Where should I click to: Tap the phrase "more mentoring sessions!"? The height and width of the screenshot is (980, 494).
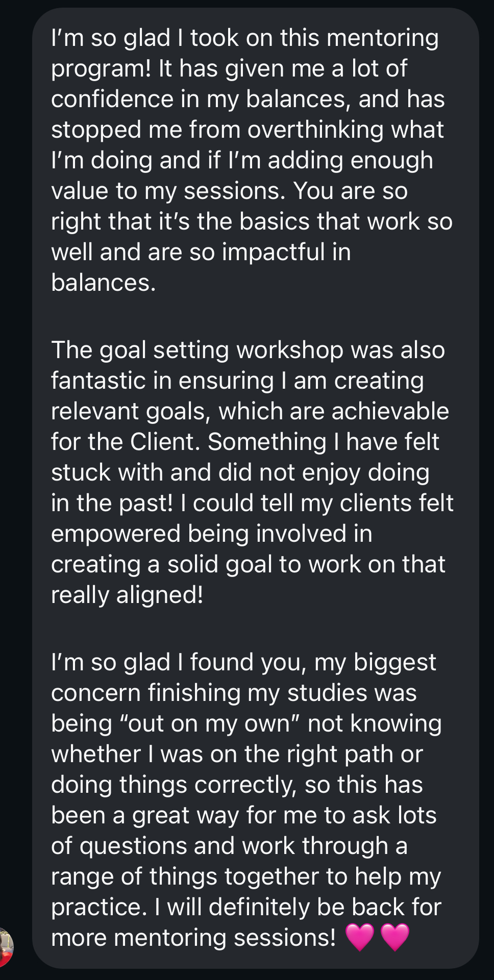(193, 938)
